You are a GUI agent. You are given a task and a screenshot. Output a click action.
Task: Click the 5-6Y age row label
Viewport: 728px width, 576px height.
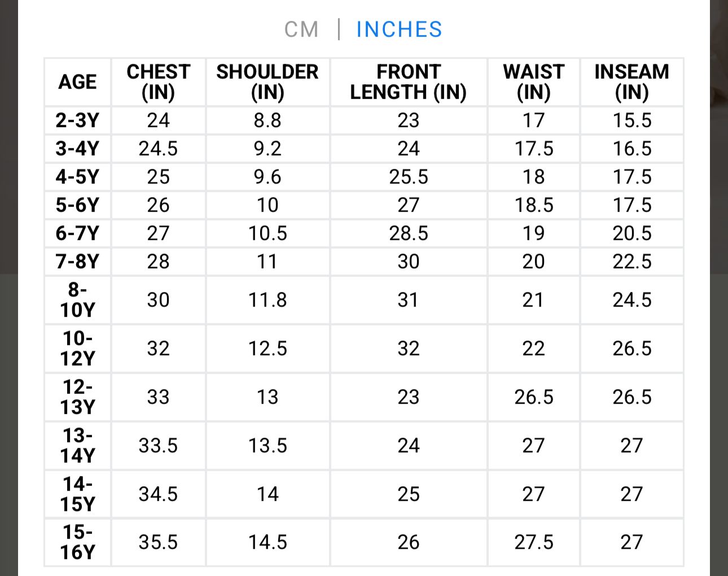tap(77, 205)
